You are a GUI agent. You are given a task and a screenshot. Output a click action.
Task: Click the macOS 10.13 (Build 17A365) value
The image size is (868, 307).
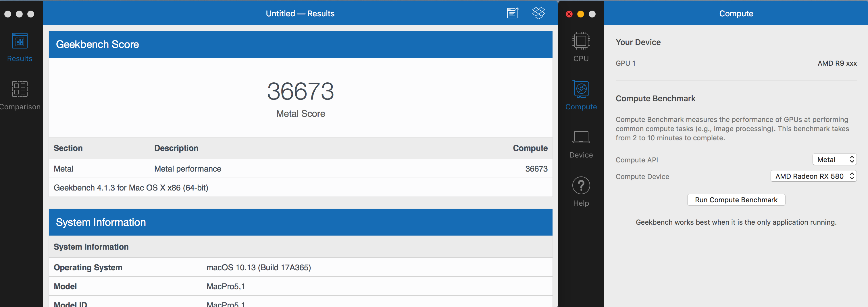(x=259, y=267)
